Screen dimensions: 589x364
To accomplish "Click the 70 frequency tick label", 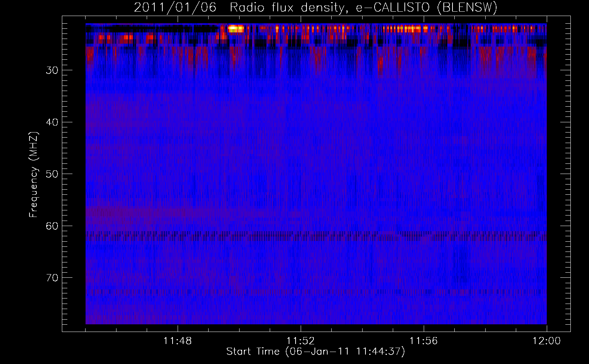I will [52, 278].
